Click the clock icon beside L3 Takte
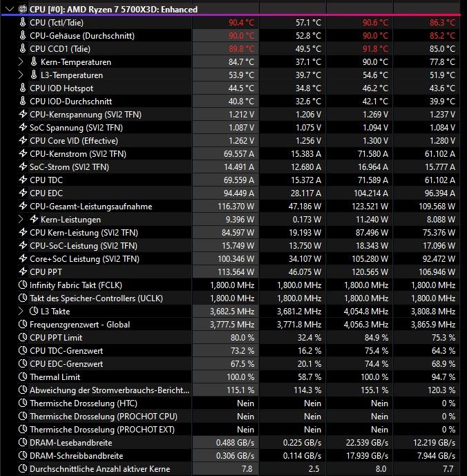Image resolution: width=467 pixels, height=476 pixels. tap(34, 311)
